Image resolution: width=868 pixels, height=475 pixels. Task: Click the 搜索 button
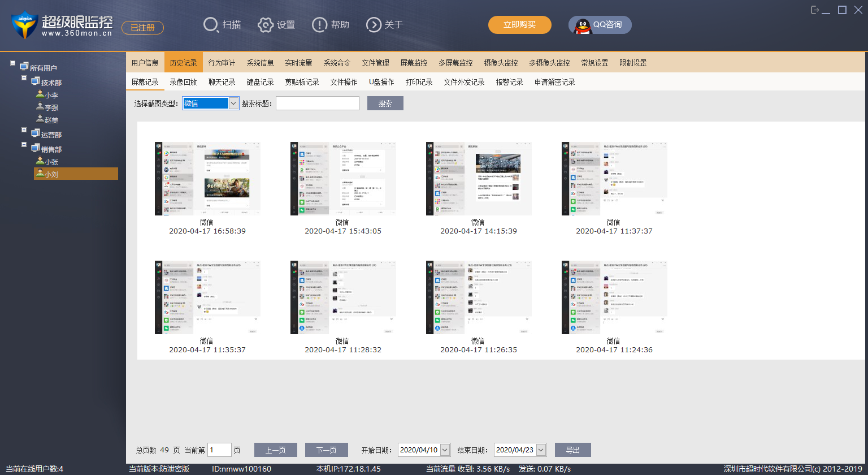pos(385,103)
